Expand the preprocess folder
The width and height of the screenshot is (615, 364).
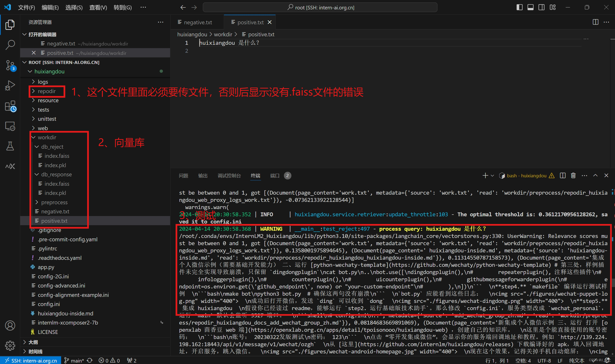[95, 202]
